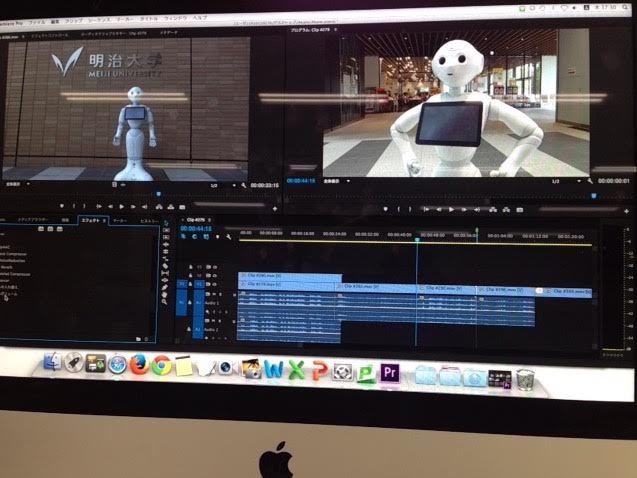Viewport: 637px width, 478px height.
Task: Select the Zoom tool in the tools panel
Action: point(165,301)
